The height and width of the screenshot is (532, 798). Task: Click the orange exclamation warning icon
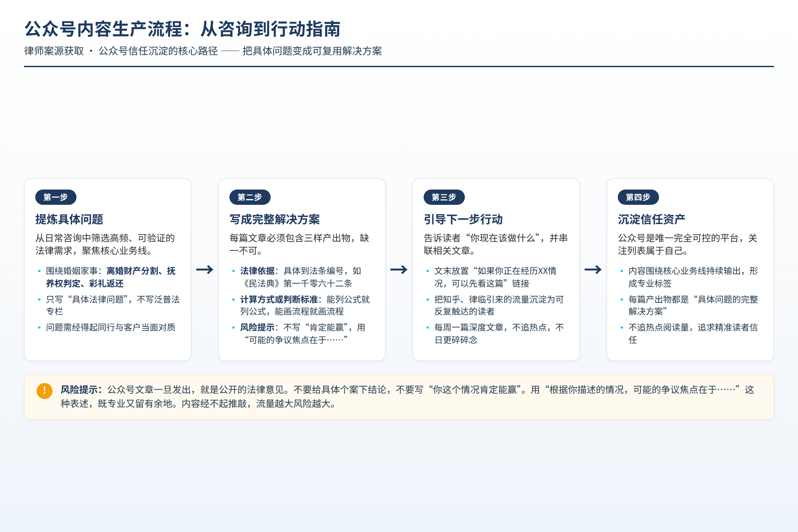click(45, 391)
